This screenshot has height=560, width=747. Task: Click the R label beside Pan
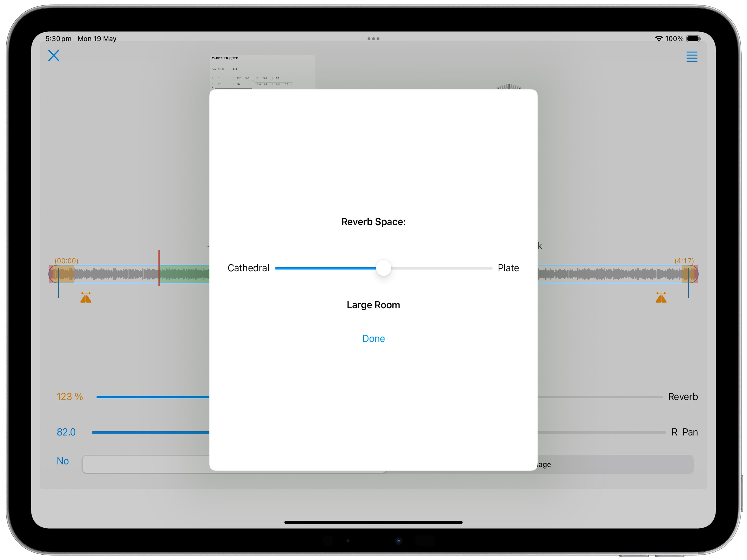coord(675,432)
